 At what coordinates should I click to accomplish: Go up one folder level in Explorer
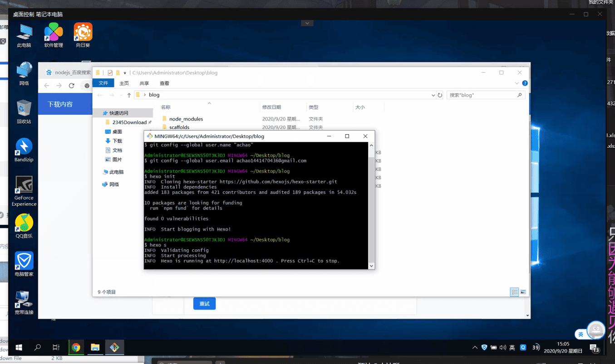(x=129, y=95)
